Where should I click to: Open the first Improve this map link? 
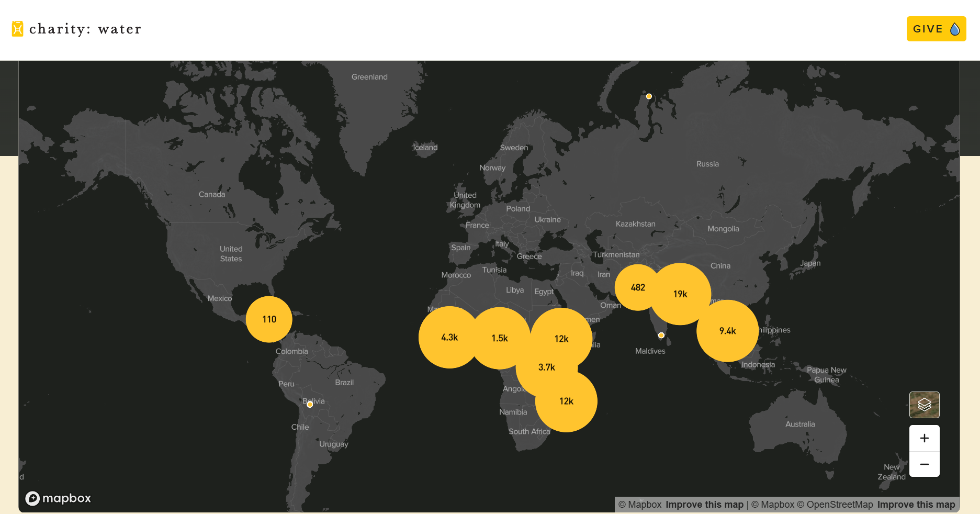tap(704, 504)
